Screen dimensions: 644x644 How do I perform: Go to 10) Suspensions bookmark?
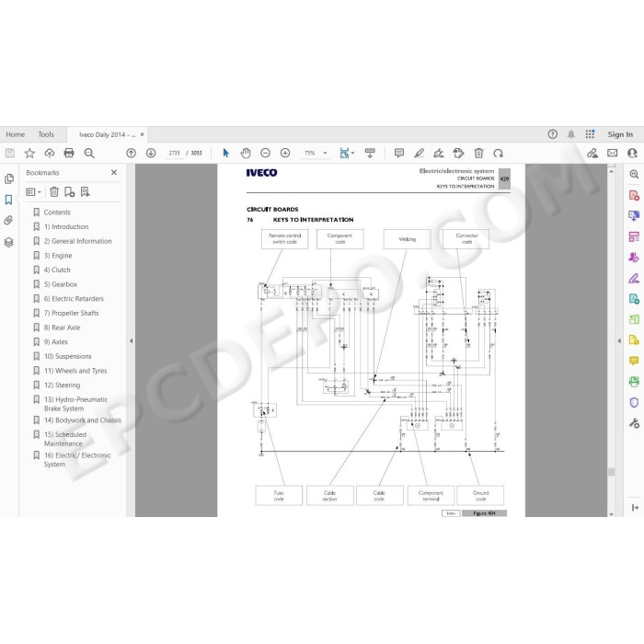coord(68,356)
